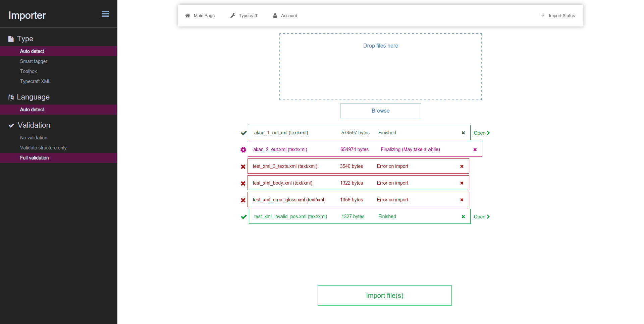This screenshot has width=644, height=324.
Task: Click the Language section icon
Action: tap(11, 97)
